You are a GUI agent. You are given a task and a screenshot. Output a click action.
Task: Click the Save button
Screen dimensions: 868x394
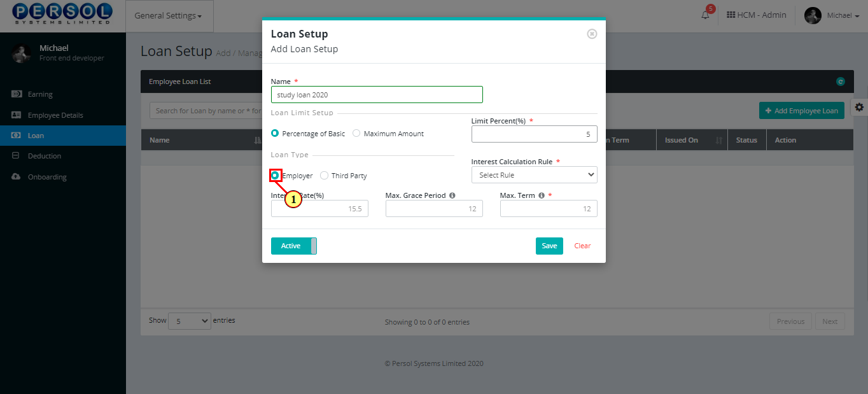pyautogui.click(x=549, y=246)
